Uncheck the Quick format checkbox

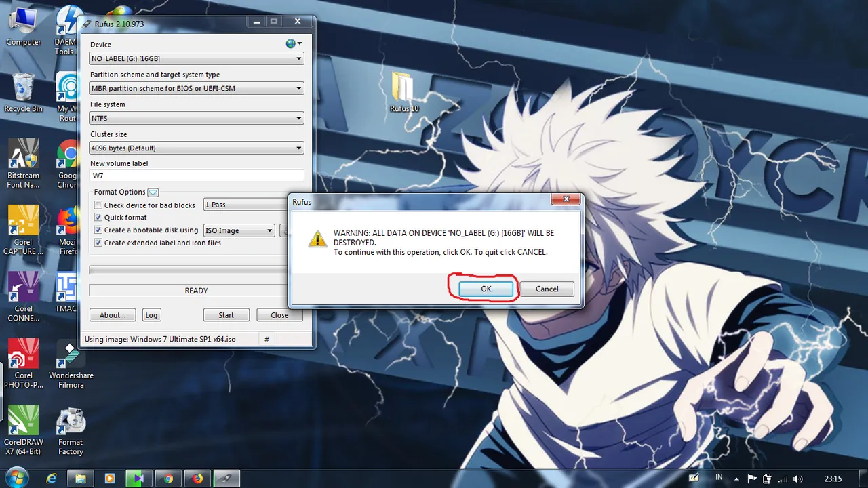click(x=98, y=218)
